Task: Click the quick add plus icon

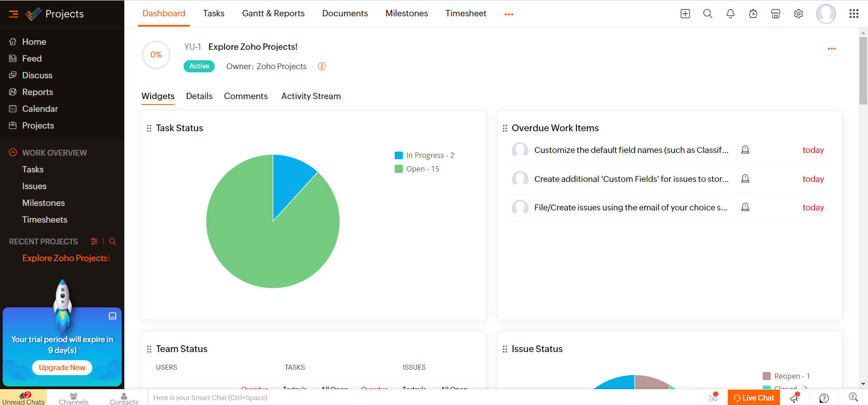Action: point(685,14)
